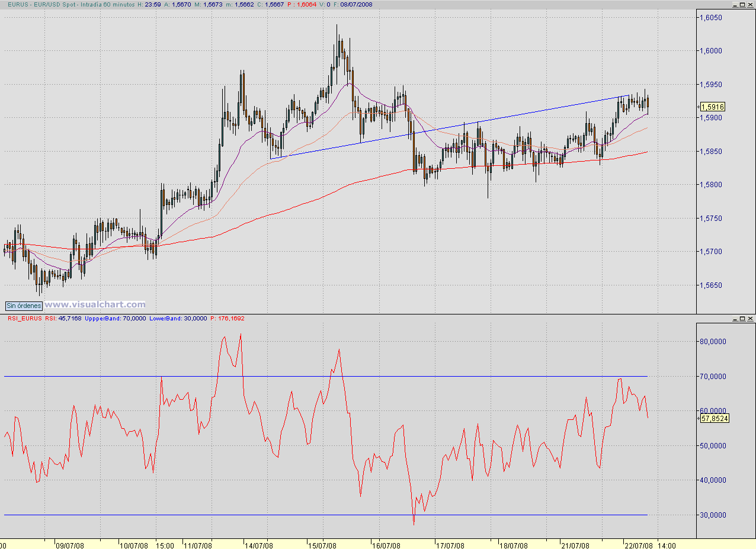Click the 'Sin órdenes' button
This screenshot has width=756, height=549.
tap(24, 306)
